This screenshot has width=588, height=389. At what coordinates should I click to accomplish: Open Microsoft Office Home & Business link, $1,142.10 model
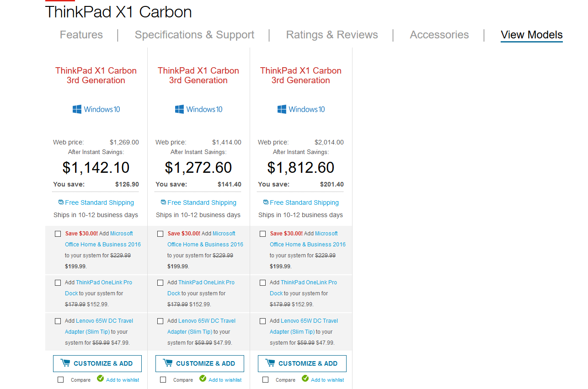[103, 239]
